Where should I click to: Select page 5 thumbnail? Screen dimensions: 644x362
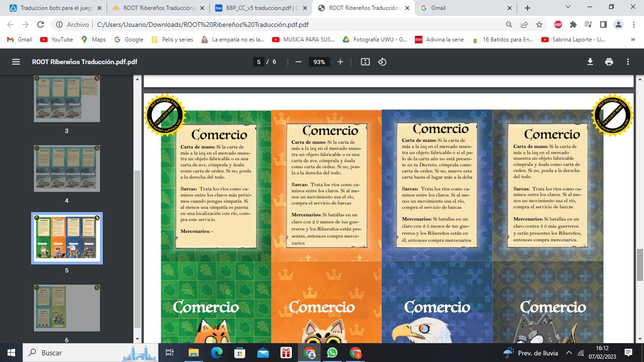pos(66,238)
